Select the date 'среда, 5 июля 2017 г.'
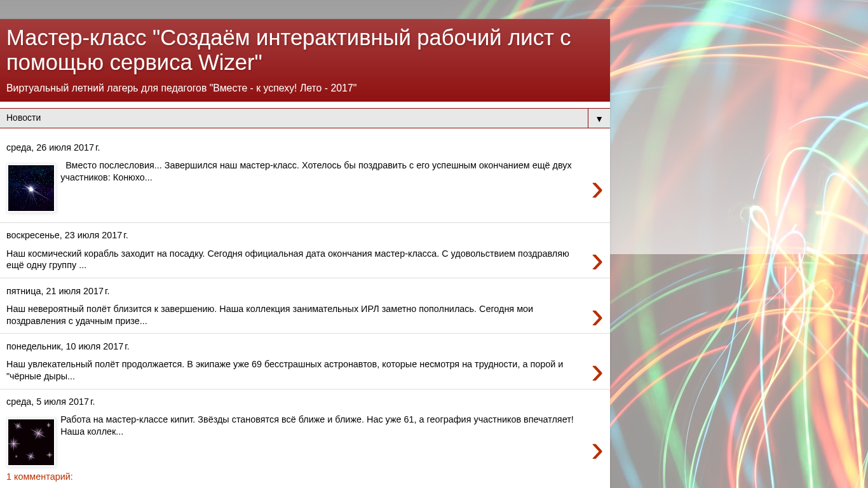The height and width of the screenshot is (488, 868). click(51, 402)
